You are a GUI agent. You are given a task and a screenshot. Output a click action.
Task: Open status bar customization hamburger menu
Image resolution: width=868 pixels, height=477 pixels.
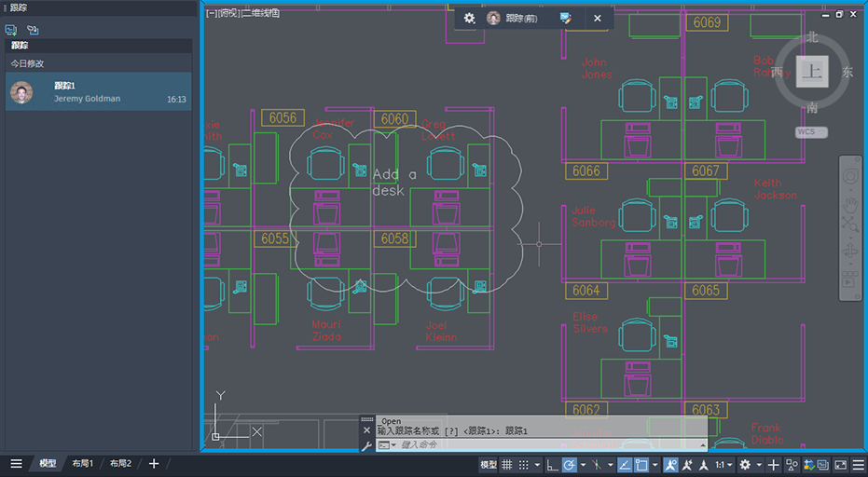[x=858, y=465]
